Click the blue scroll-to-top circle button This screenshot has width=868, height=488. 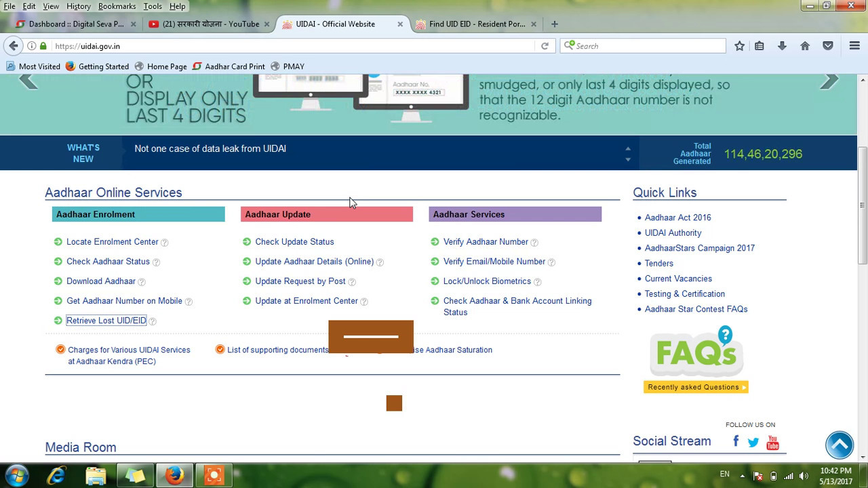point(840,445)
